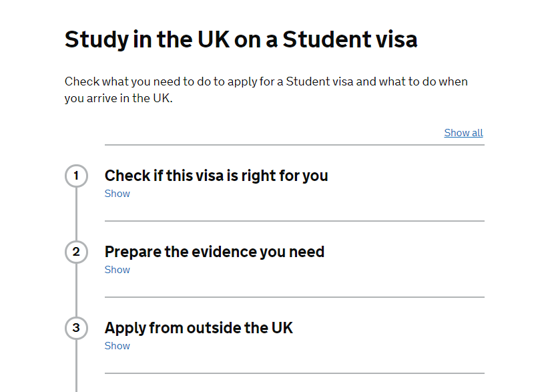Click the Study in the UK page title
Image resolution: width=542 pixels, height=392 pixels.
[x=241, y=39]
